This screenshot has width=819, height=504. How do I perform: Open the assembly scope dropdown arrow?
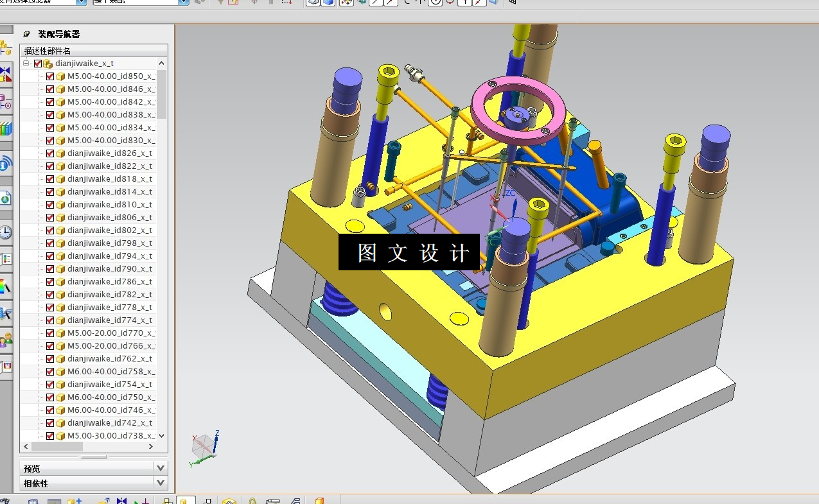pyautogui.click(x=184, y=2)
